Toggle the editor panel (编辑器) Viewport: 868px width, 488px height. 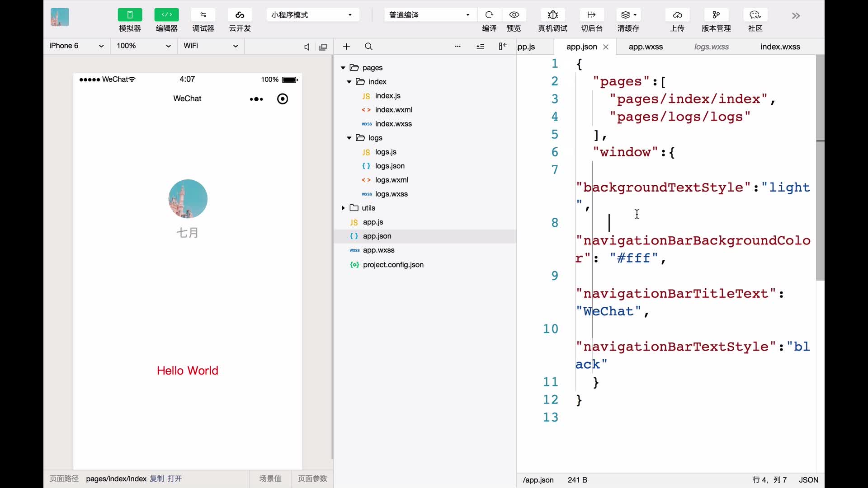(x=166, y=15)
